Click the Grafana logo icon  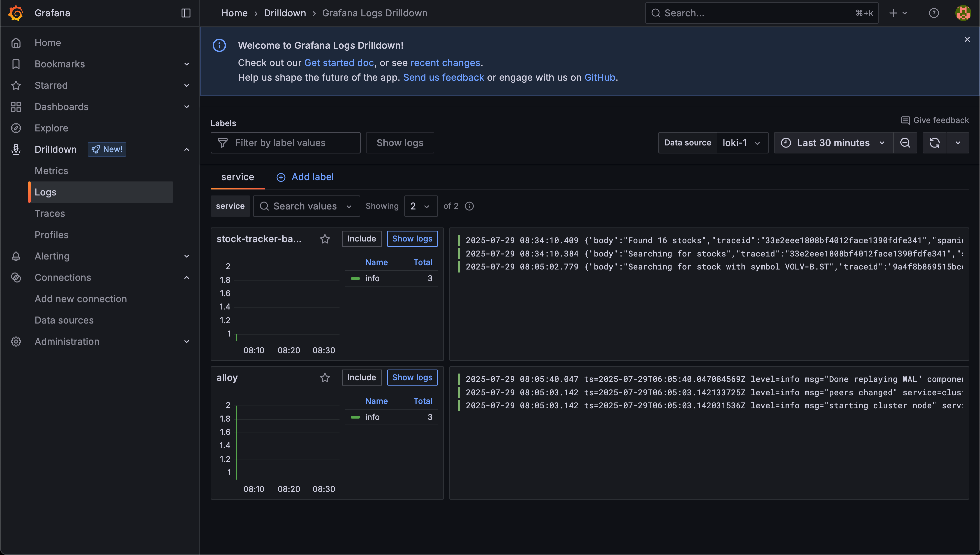point(16,13)
